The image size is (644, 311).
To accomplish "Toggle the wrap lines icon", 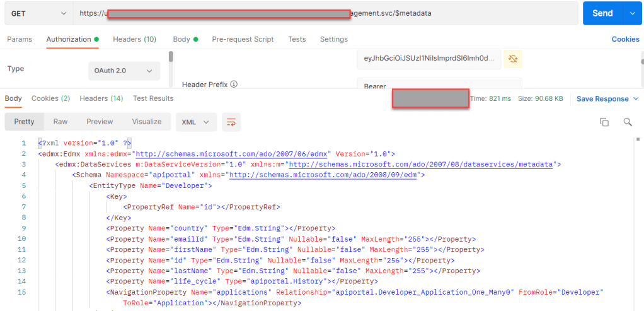I will point(233,122).
